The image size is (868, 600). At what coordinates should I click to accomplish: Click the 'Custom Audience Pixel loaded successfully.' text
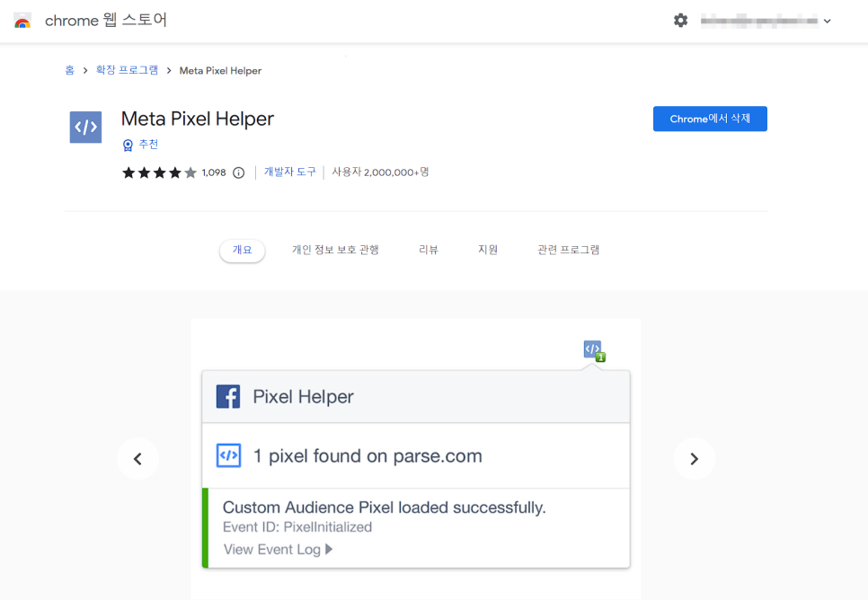385,507
